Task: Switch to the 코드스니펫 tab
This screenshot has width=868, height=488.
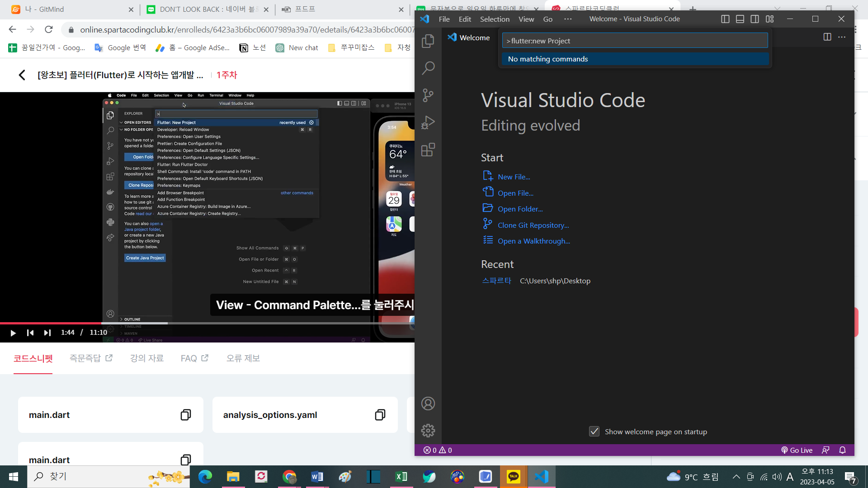Action: click(x=33, y=358)
